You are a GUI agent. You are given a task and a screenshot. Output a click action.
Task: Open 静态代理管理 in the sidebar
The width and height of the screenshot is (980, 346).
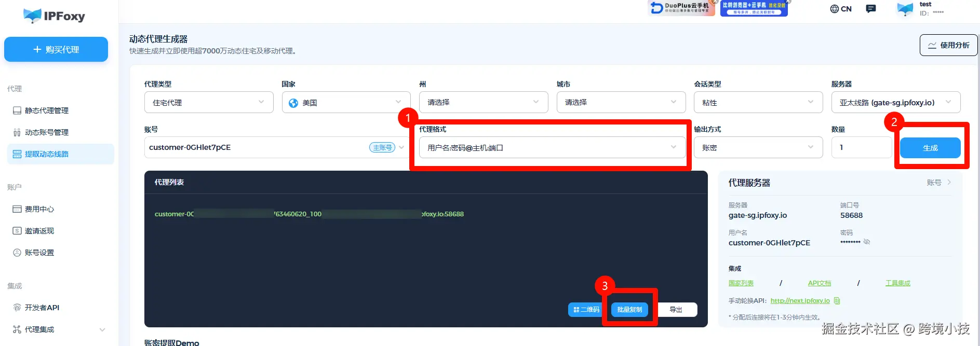60,110
